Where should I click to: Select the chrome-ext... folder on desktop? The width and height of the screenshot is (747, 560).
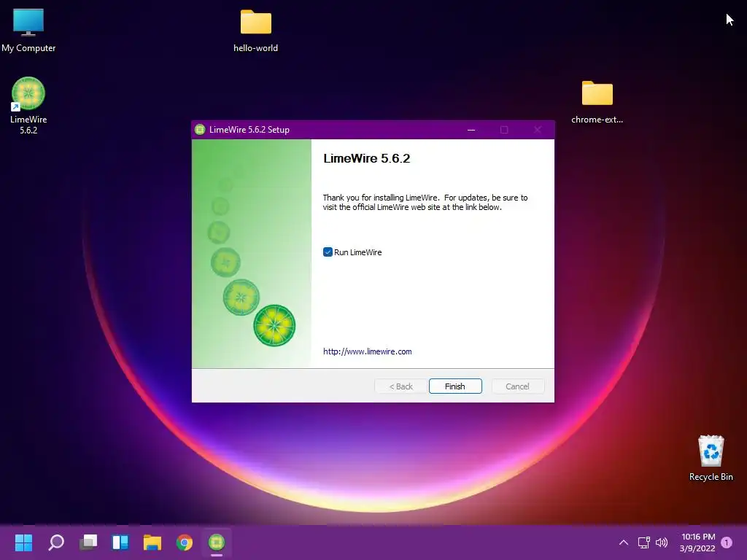tap(597, 101)
